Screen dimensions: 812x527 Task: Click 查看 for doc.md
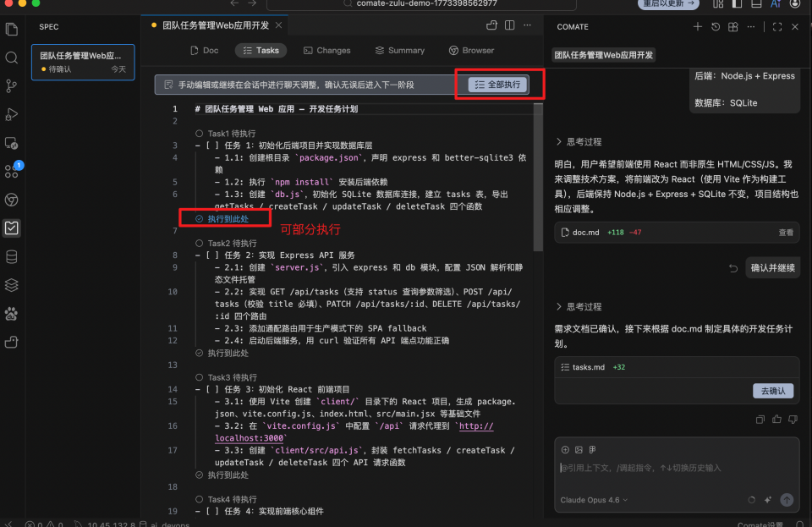[x=786, y=233]
